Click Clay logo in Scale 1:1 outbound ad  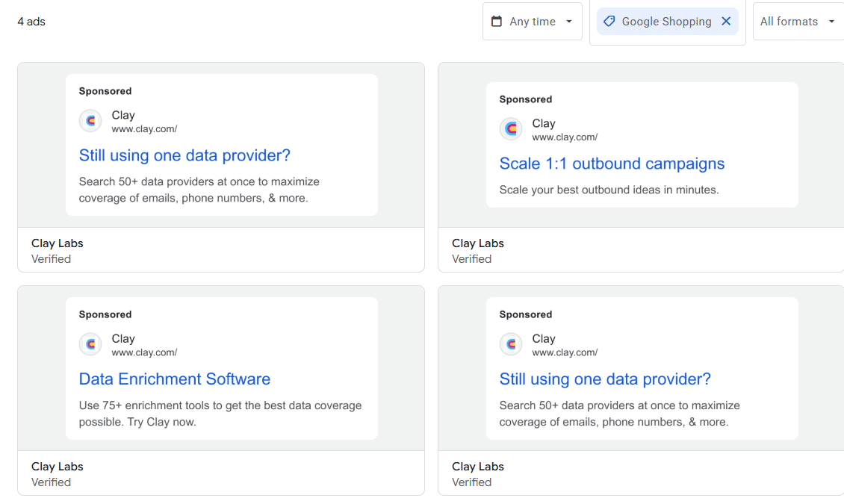(511, 129)
